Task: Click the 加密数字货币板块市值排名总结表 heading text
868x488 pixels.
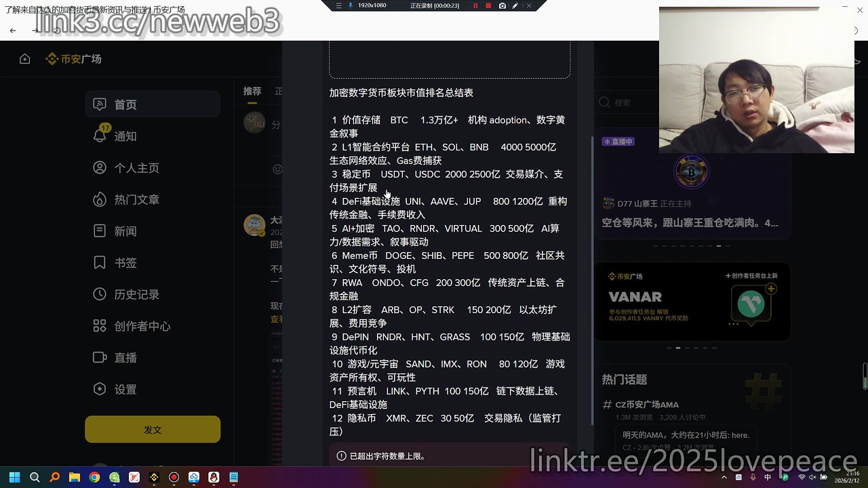Action: tap(401, 93)
